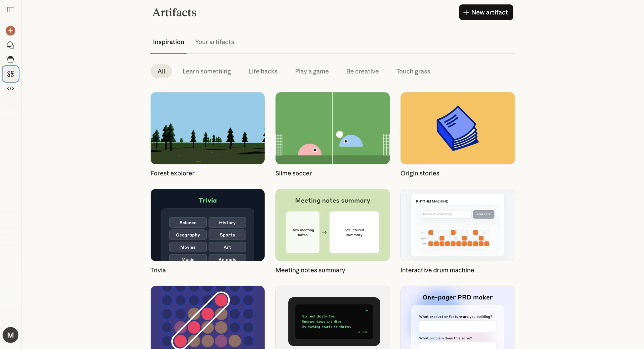This screenshot has width=644, height=349.
Task: Switch to the Your artifacts tab
Action: 214,42
